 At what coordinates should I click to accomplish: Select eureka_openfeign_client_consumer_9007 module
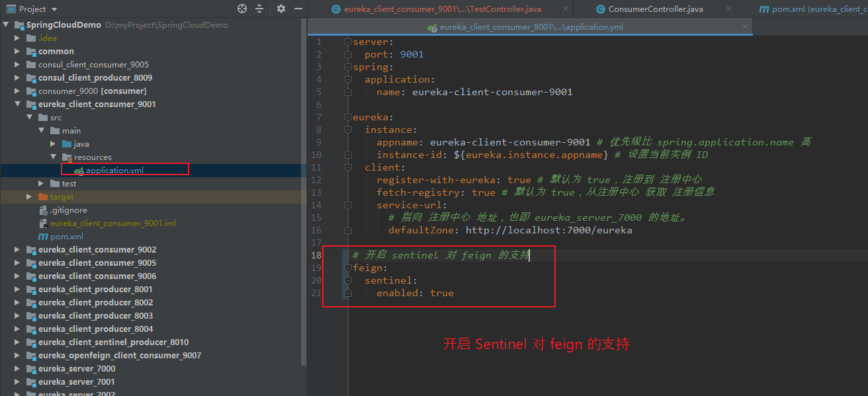[120, 356]
